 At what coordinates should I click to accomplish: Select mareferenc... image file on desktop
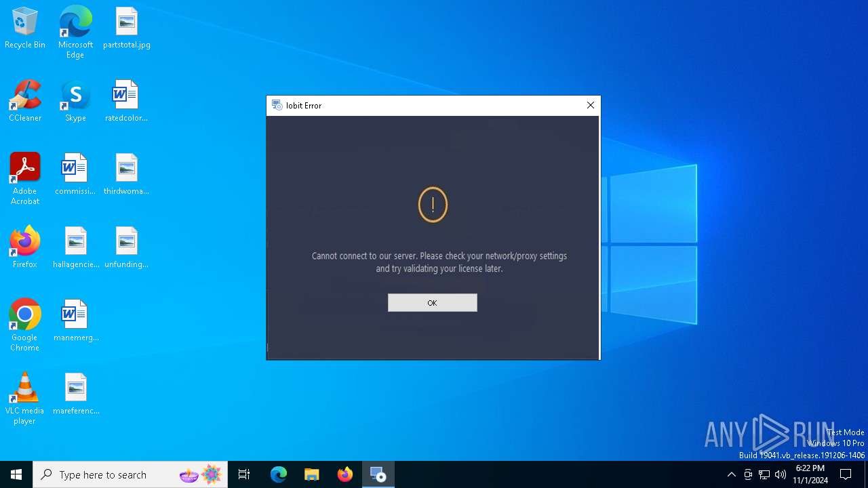click(75, 394)
